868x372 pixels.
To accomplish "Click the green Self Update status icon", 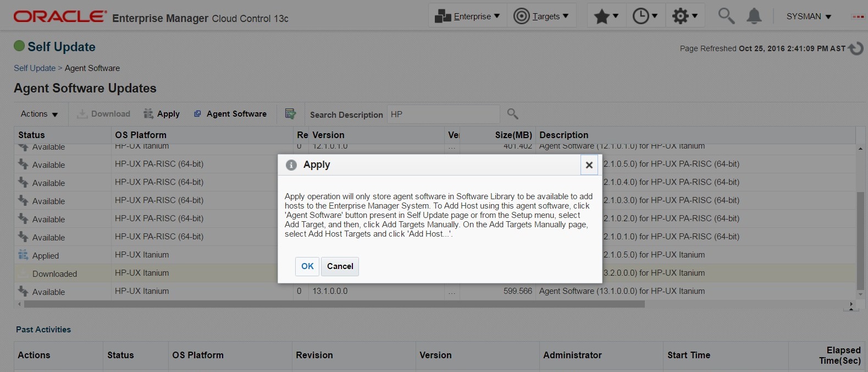I will [19, 46].
